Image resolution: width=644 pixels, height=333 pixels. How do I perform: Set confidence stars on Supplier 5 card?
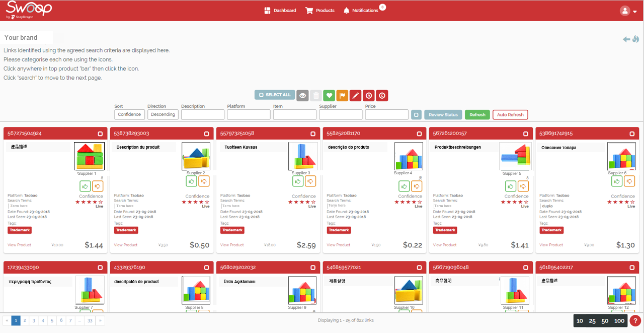pyautogui.click(x=515, y=202)
